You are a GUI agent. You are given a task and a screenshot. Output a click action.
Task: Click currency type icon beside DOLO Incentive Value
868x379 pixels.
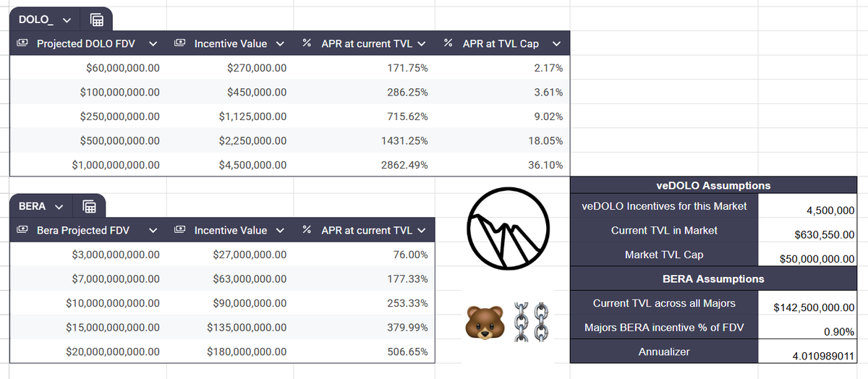pyautogui.click(x=180, y=44)
